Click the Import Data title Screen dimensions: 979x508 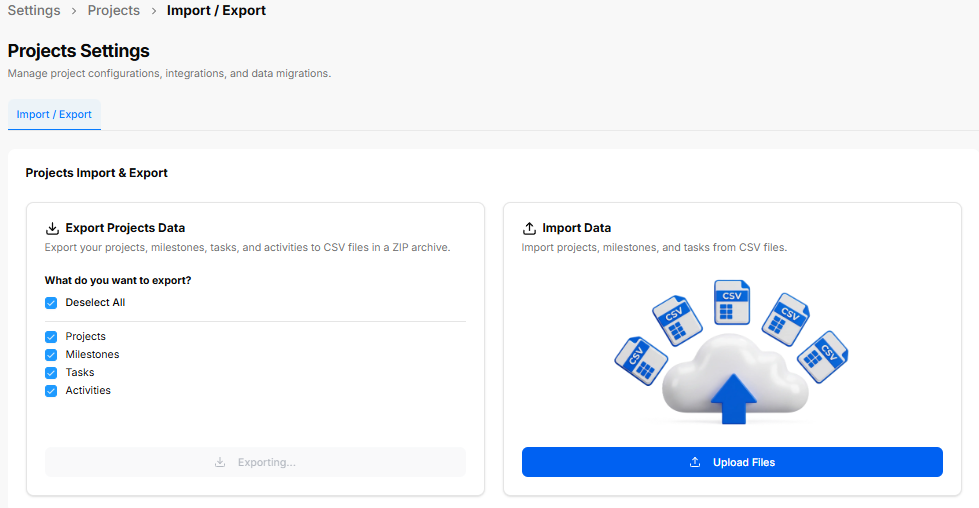click(576, 228)
